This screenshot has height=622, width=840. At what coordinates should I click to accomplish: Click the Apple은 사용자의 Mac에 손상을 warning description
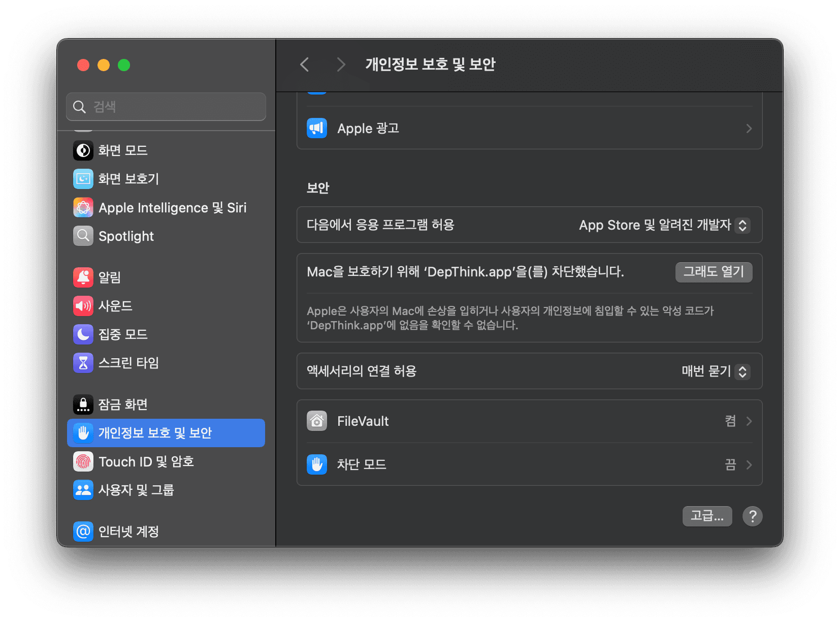[x=510, y=318]
